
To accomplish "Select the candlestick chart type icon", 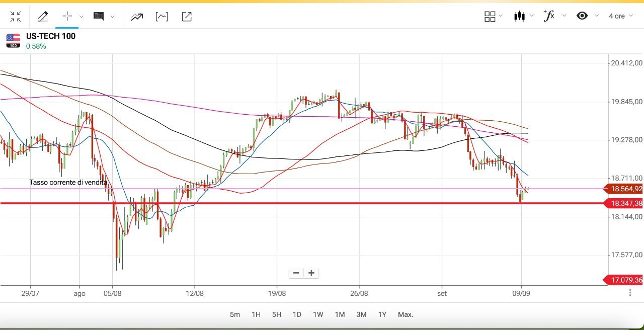I will [519, 16].
